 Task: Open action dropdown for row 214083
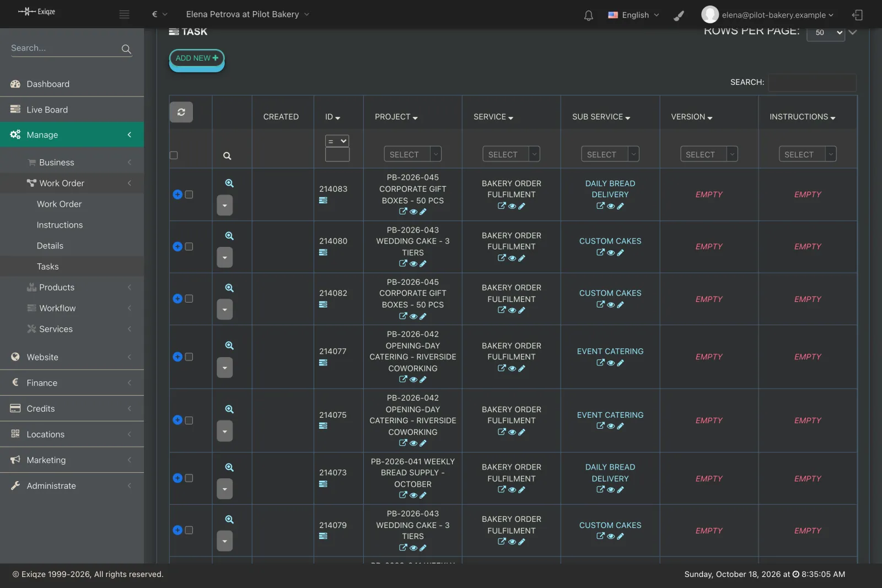(x=224, y=206)
